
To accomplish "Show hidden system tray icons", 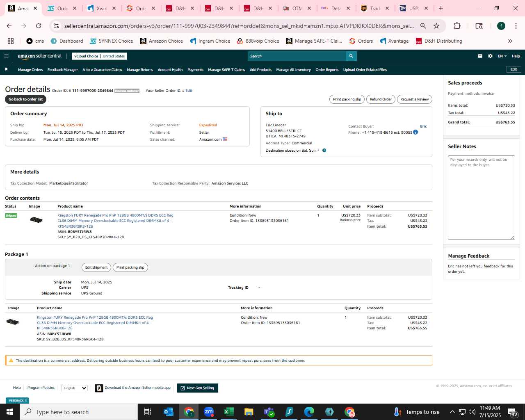I will [452, 412].
